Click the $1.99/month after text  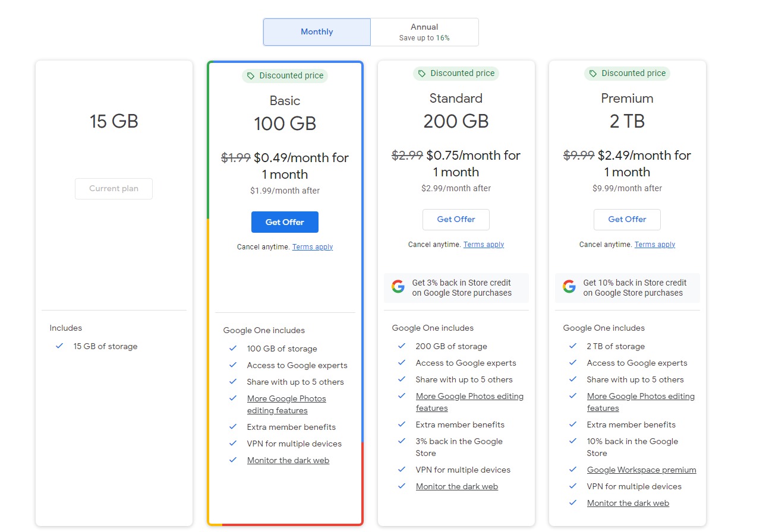point(285,191)
